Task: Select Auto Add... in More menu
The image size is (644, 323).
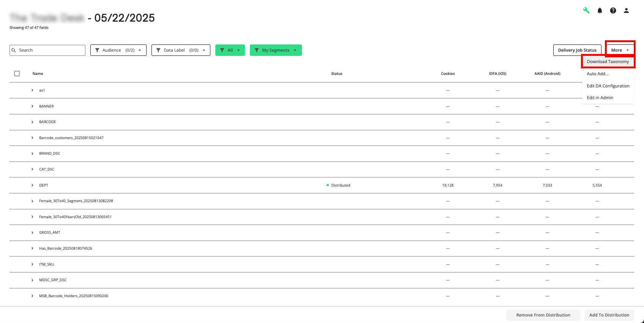Action: coord(597,74)
